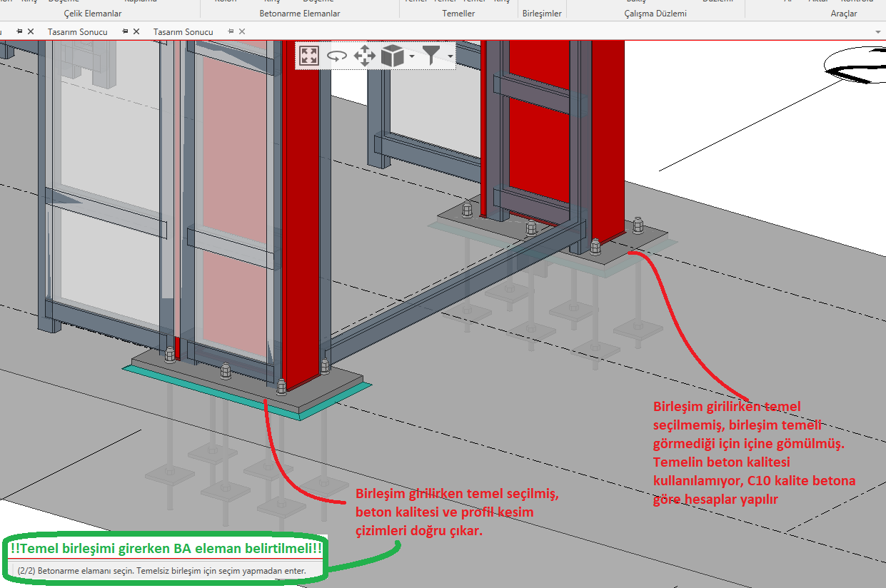Toggle pin on the rightmost Tasarım Sonucu tab
This screenshot has width=886, height=588.
231,31
